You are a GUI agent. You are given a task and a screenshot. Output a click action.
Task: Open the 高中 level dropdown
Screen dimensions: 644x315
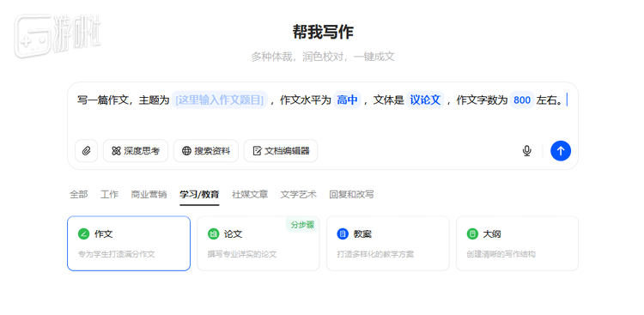347,100
